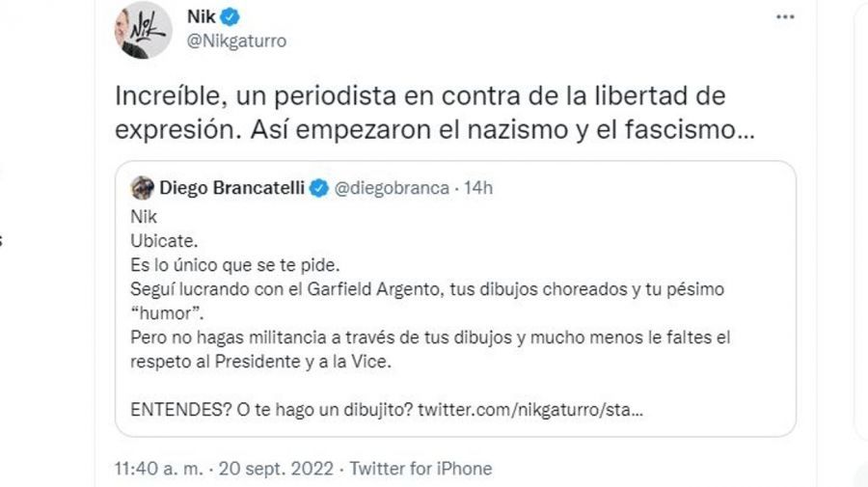Click Diego Brancatelli's verified badge
Viewport: 868px width, 487px height.
[319, 189]
